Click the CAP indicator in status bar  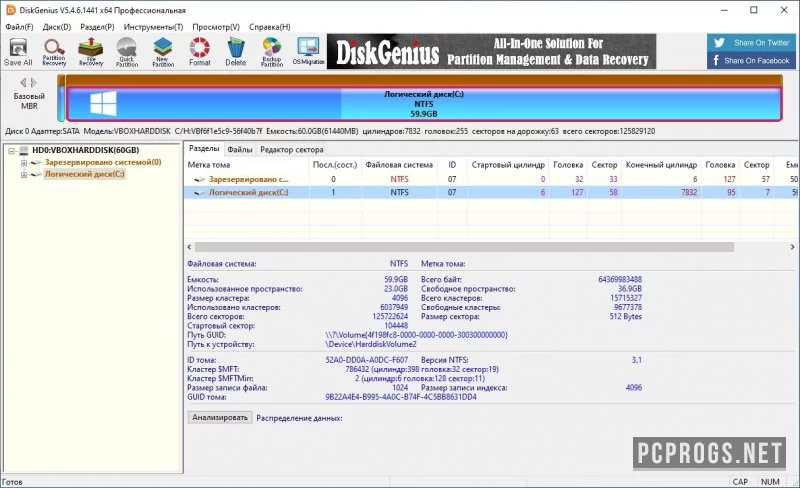(x=740, y=481)
